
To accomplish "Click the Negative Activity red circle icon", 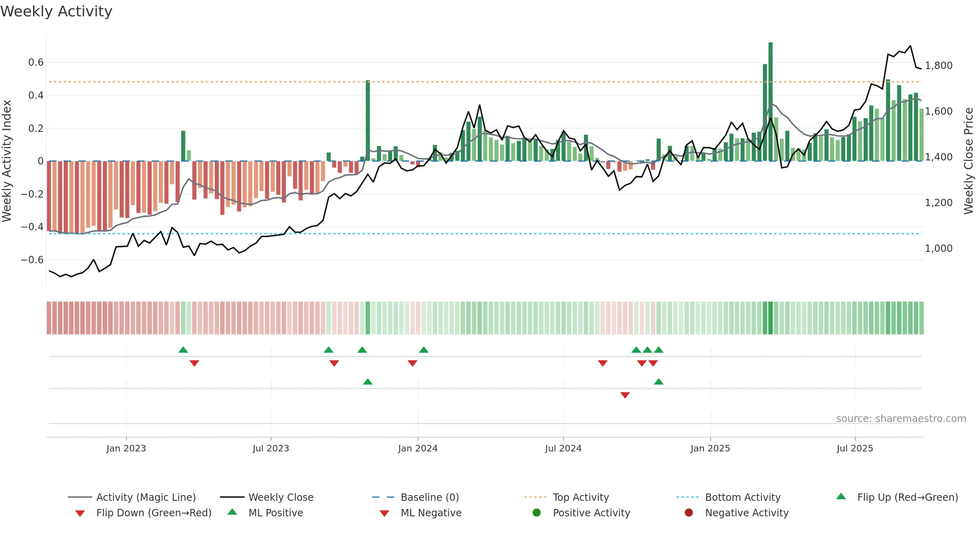I will click(x=689, y=513).
